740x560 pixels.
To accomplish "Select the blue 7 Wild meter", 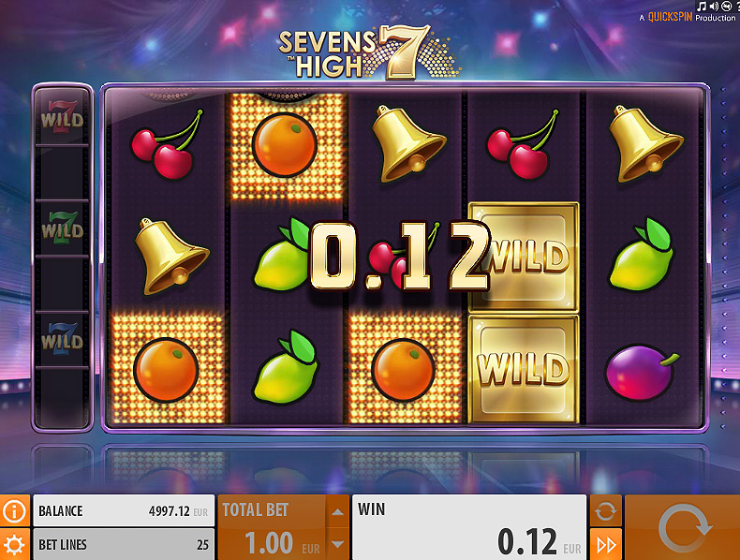I will (62, 339).
